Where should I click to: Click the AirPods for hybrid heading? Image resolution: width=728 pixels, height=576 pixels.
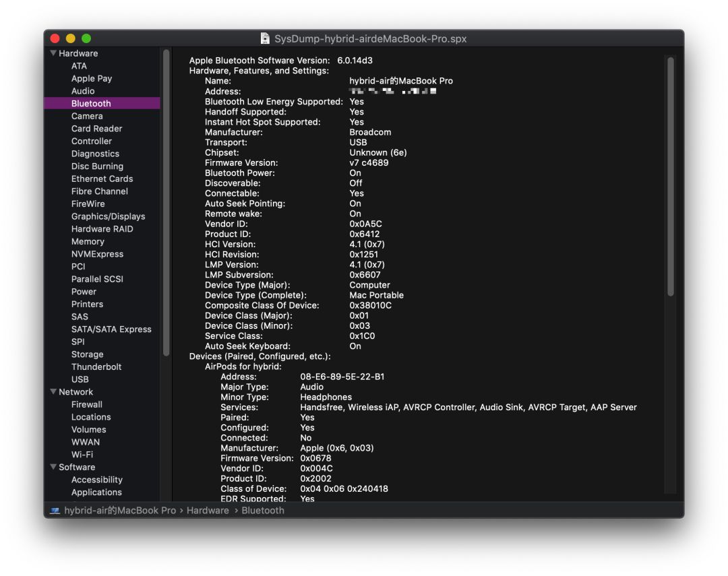pyautogui.click(x=243, y=366)
